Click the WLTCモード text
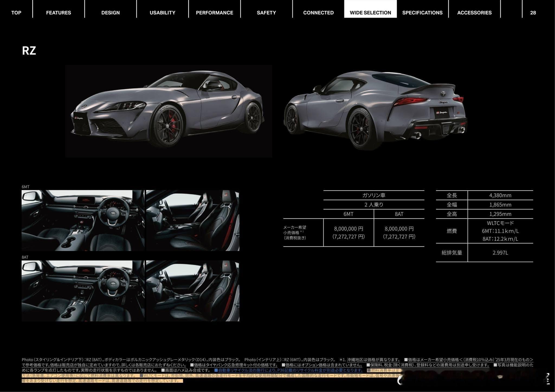 click(x=500, y=223)
